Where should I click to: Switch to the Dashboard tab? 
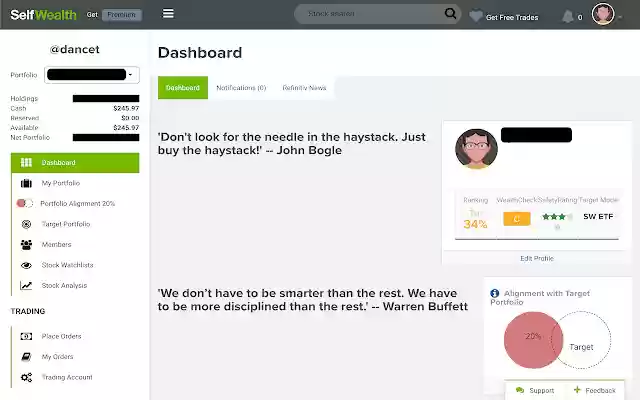point(183,88)
